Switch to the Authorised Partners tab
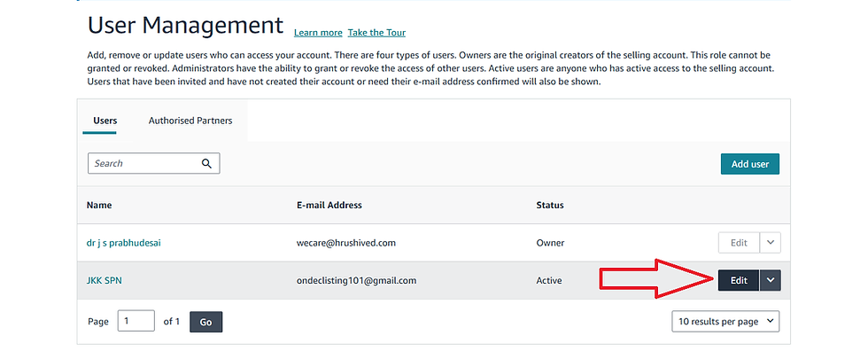This screenshot has height=359, width=868. [190, 121]
